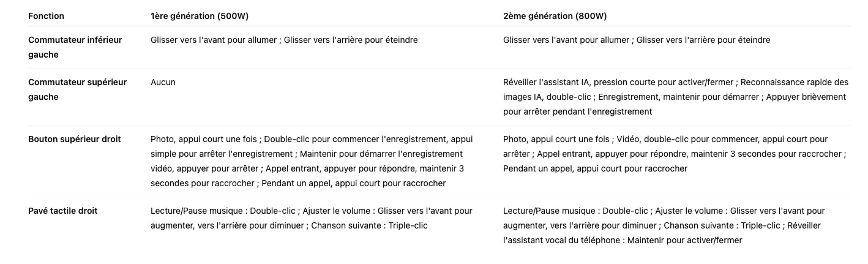Click "Maintenir pour démarrer l'enregistrement" text
Image resolution: width=868 pixels, height=264 pixels.
click(380, 154)
